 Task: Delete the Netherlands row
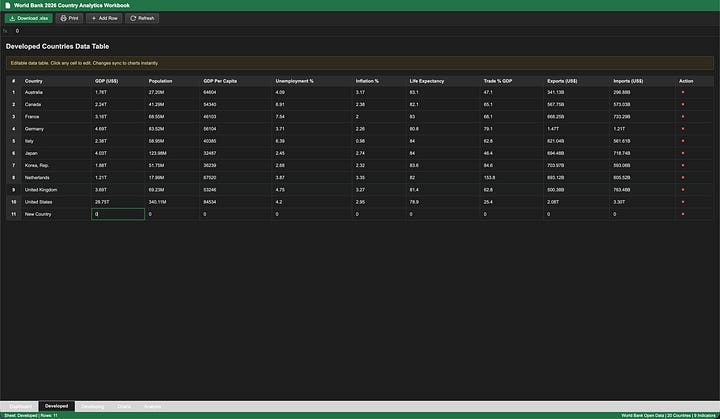683,177
